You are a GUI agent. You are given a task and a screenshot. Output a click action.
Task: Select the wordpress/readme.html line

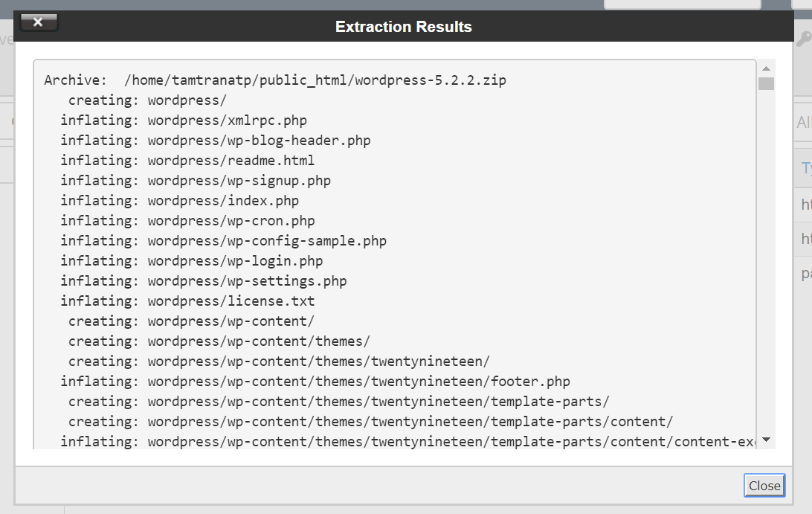point(187,161)
